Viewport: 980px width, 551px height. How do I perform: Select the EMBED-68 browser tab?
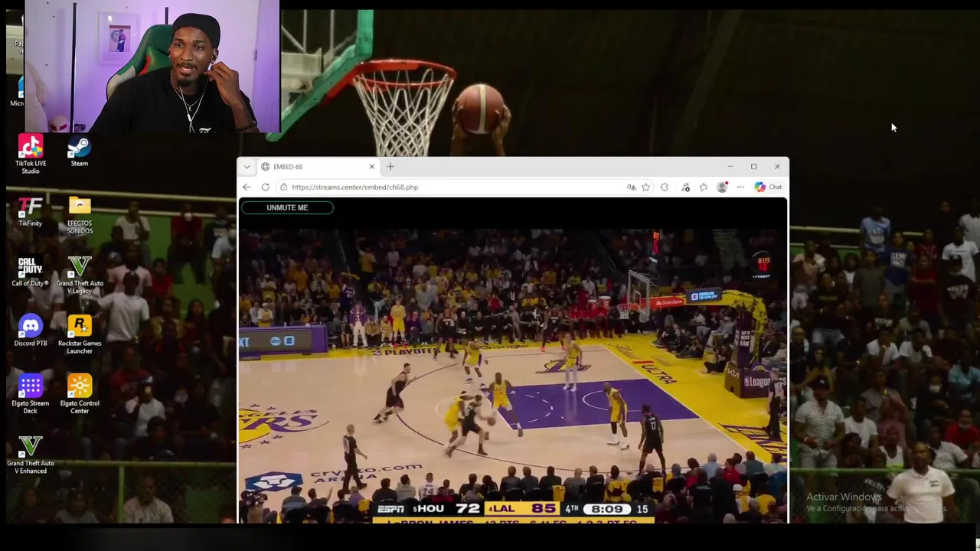click(x=318, y=166)
